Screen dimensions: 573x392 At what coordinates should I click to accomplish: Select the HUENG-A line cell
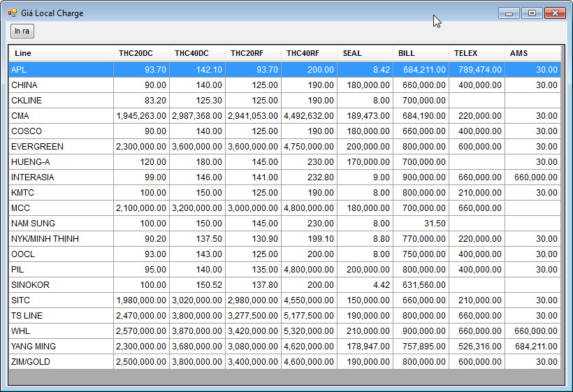pos(61,162)
